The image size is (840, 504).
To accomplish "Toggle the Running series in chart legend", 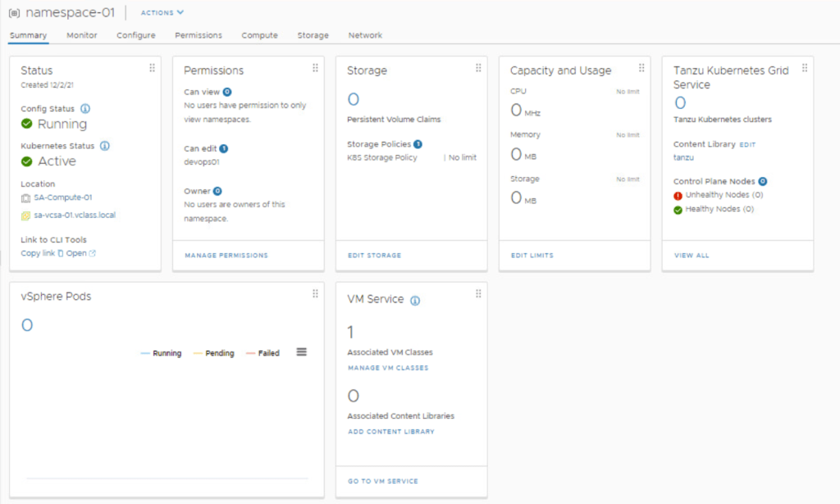I will (162, 353).
